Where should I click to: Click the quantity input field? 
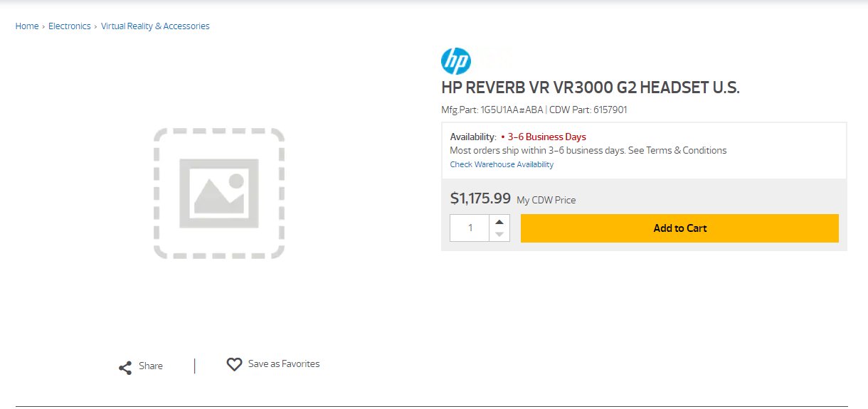click(470, 228)
